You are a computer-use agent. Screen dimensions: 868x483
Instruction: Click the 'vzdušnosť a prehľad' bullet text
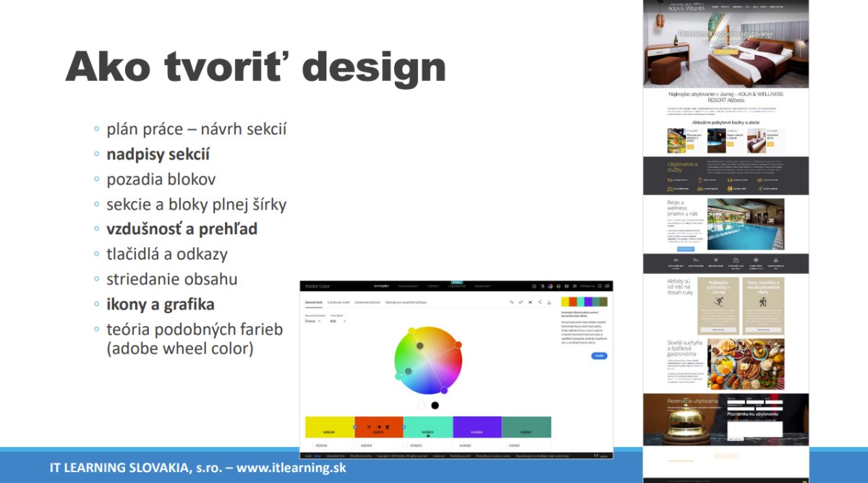click(x=182, y=229)
